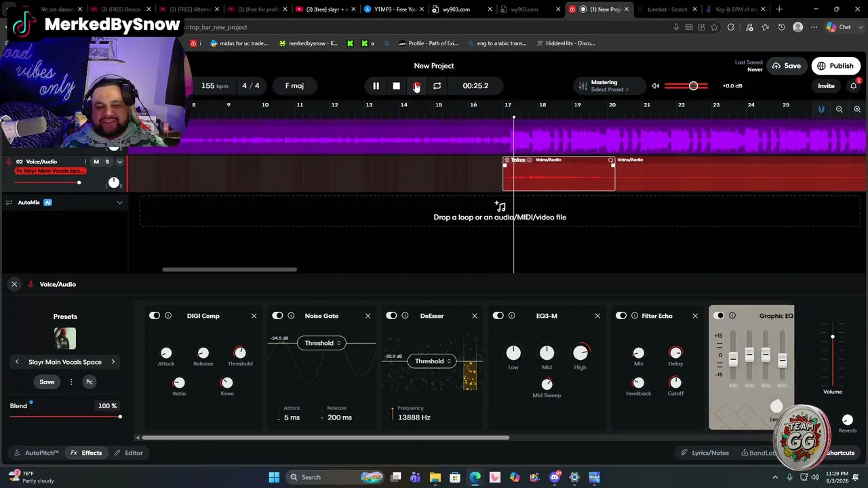Toggle the Graphic EQ effect on/off

click(x=719, y=316)
